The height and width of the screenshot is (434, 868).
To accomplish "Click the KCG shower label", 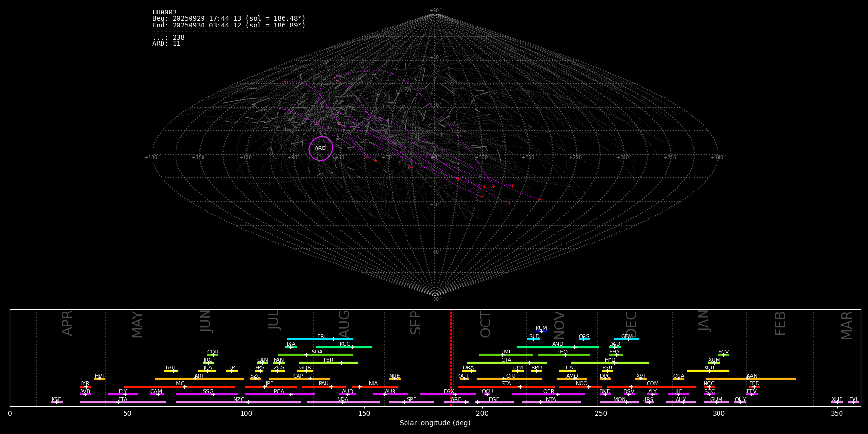I will [345, 344].
